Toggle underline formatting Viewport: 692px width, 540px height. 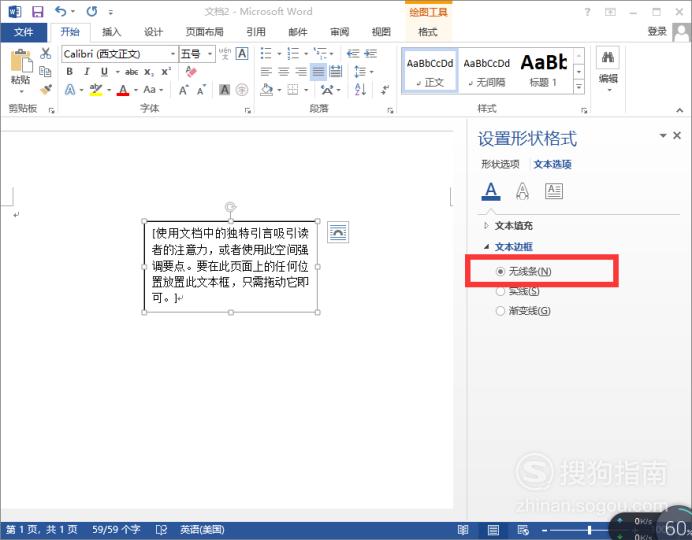104,71
